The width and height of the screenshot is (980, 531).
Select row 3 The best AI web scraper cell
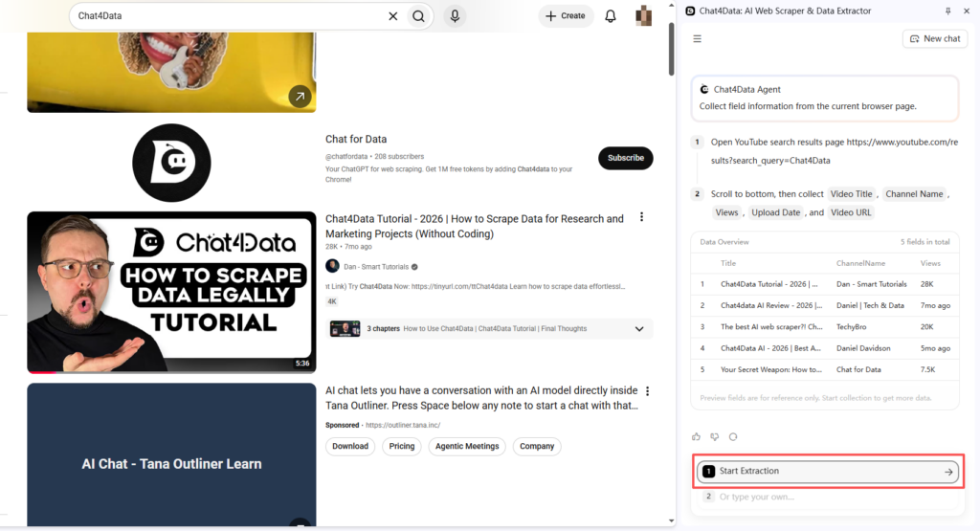[x=771, y=326]
